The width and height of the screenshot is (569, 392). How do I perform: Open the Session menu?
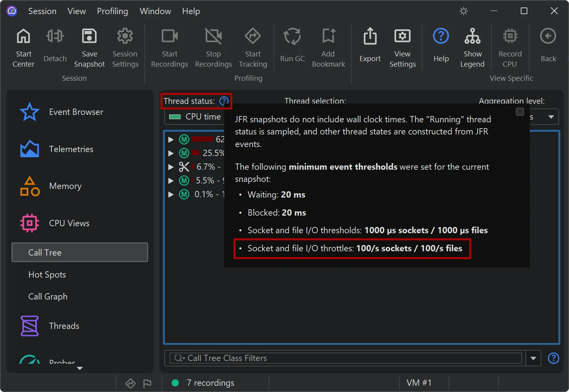click(42, 11)
